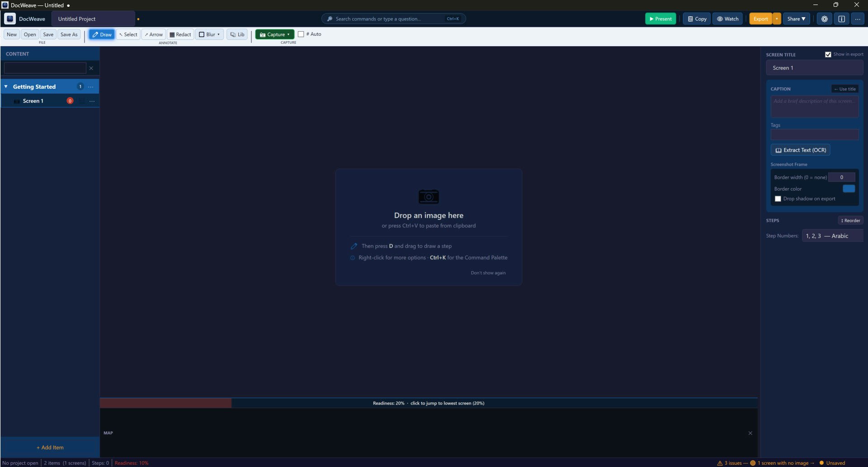
Task: Click the Reorder steps button
Action: point(850,220)
